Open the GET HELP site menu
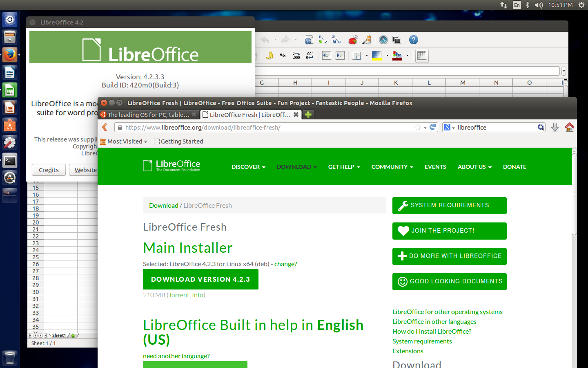This screenshot has width=588, height=368. (x=344, y=167)
